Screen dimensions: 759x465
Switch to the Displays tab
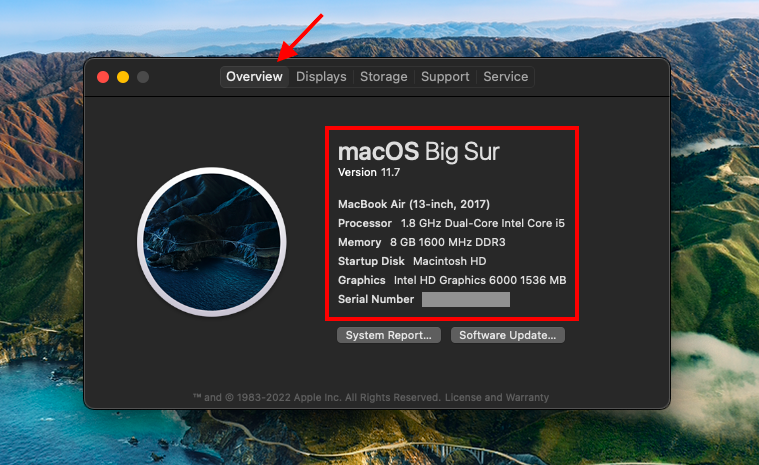[x=321, y=77]
